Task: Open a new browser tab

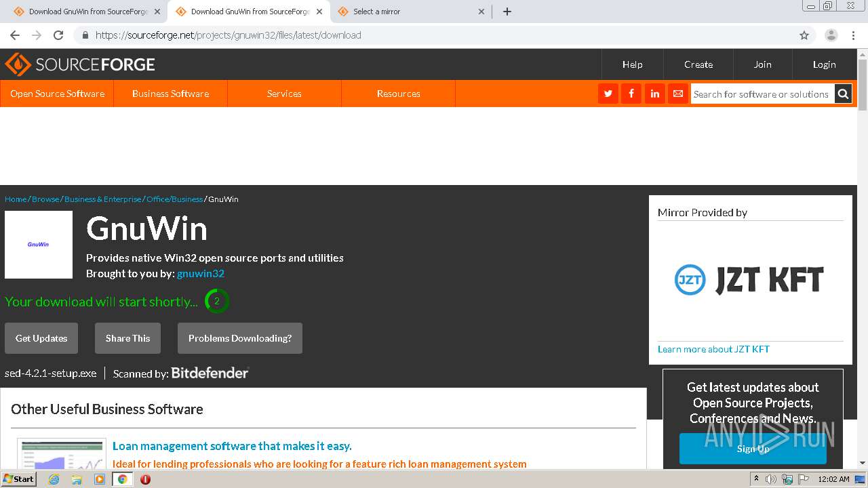Action: click(x=507, y=12)
